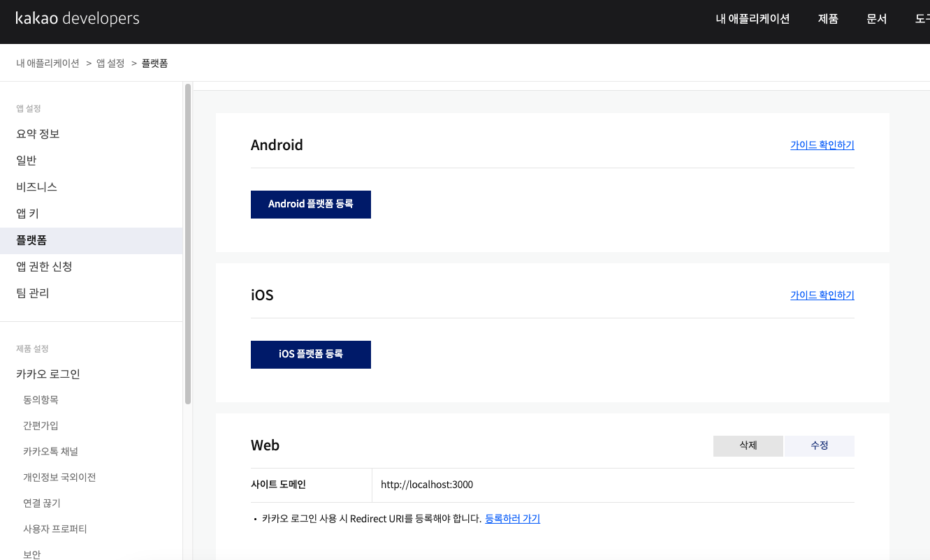Select 비즈니스 in sidebar

click(x=91, y=187)
